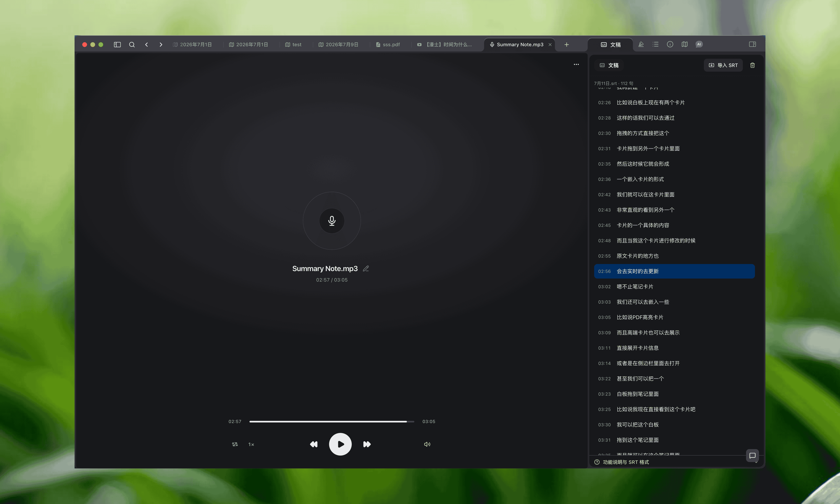Image resolution: width=840 pixels, height=504 pixels.
Task: Go forward using the right chevron
Action: click(161, 44)
